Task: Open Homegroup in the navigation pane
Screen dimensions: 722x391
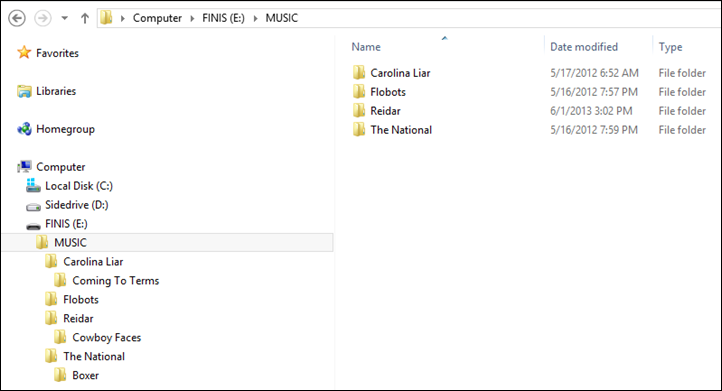Action: click(65, 129)
